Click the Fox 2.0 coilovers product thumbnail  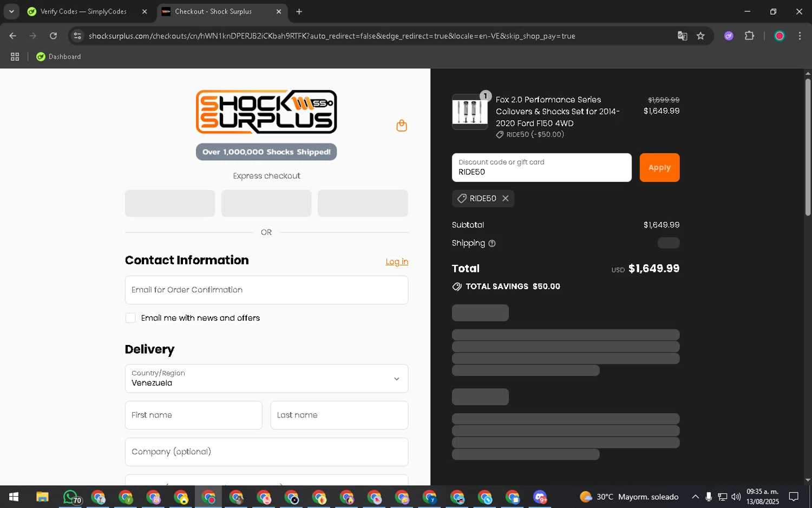tap(470, 112)
